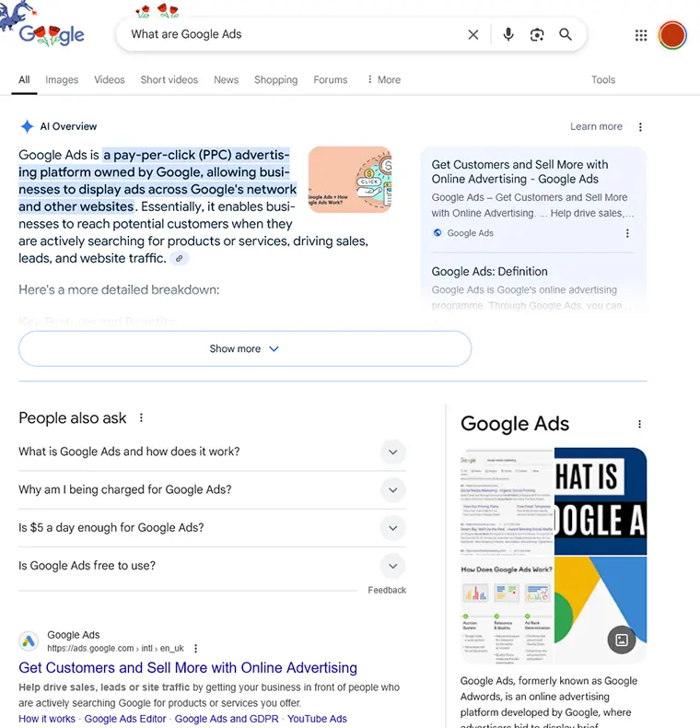
Task: Open three-dot menu on Google Ads source card
Action: 627,233
